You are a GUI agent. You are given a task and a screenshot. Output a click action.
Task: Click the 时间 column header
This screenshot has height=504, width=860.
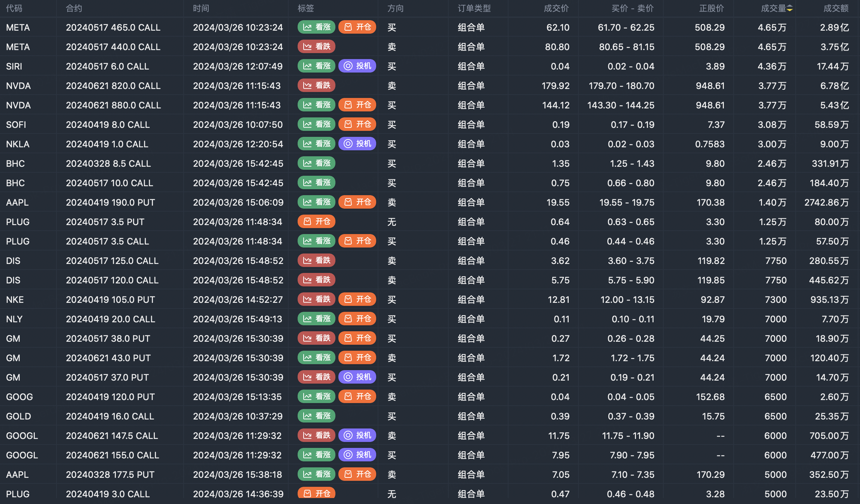(201, 9)
